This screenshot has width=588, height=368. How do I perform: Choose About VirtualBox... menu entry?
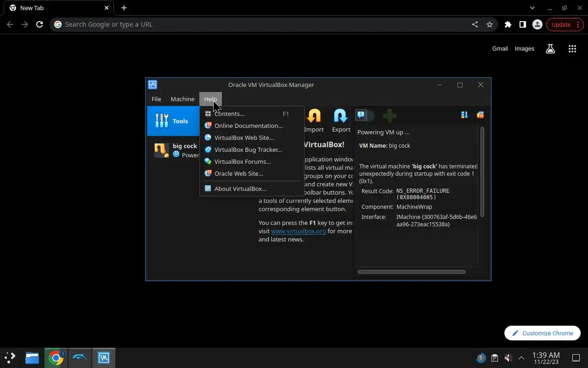click(252, 189)
